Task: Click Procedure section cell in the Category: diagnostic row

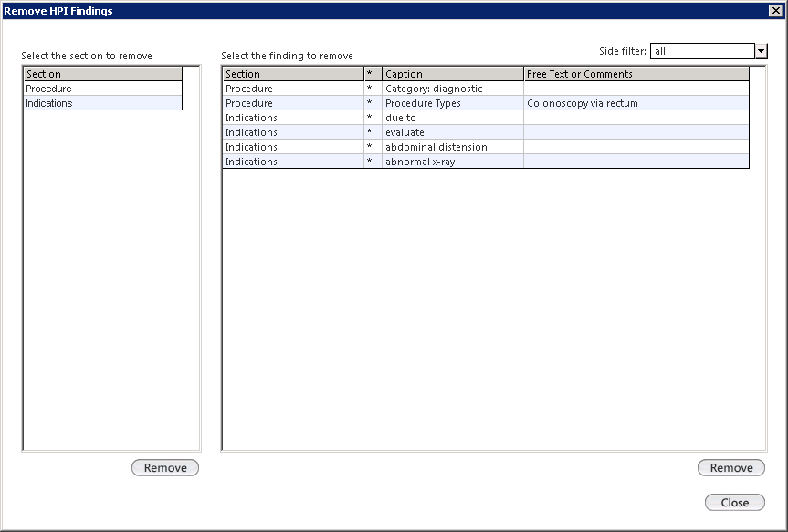Action: point(293,89)
